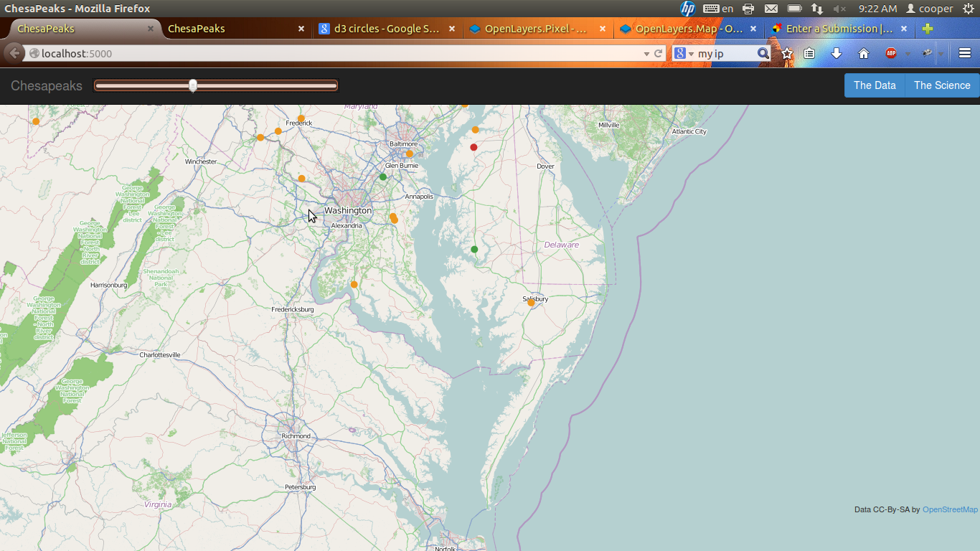The width and height of the screenshot is (980, 551).
Task: Click the red marker east of Baltimore
Action: (x=473, y=147)
